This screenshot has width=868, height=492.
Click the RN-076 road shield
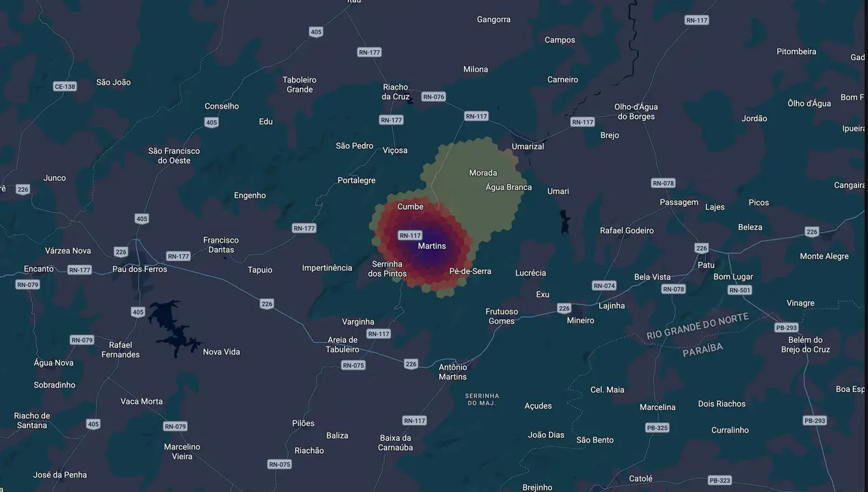click(433, 97)
